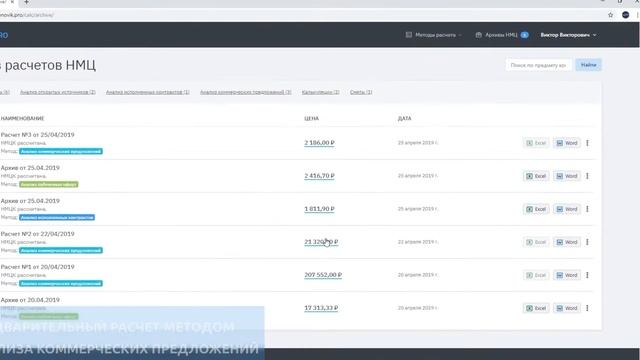Expand the Виктор Викторович user menu

pyautogui.click(x=568, y=35)
